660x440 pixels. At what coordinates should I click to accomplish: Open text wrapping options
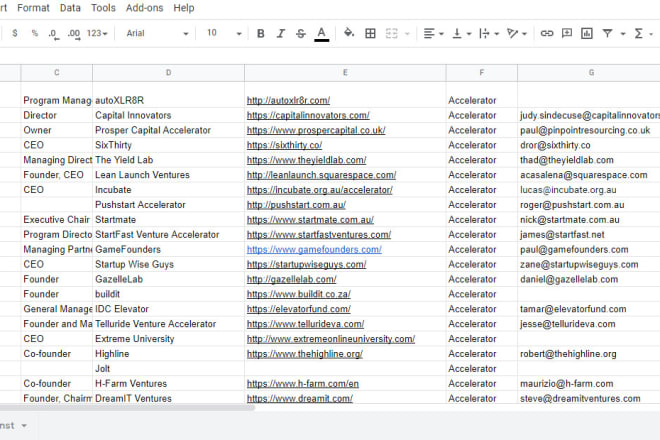[484, 33]
